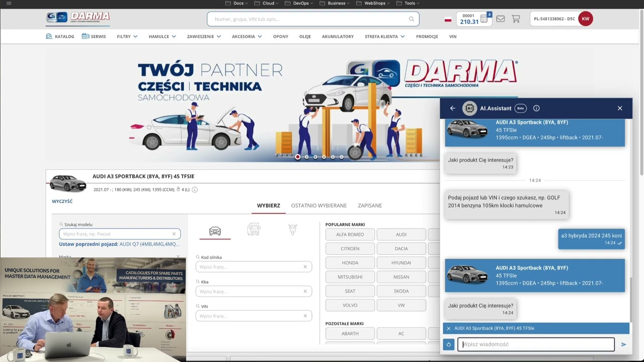The width and height of the screenshot is (644, 362).
Task: Expand the Akcesoria dropdown
Action: [247, 37]
